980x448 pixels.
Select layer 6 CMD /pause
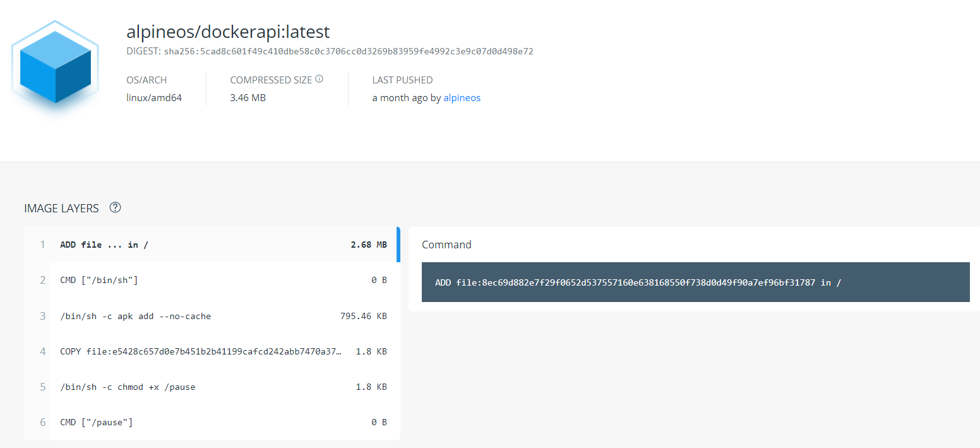click(x=97, y=422)
